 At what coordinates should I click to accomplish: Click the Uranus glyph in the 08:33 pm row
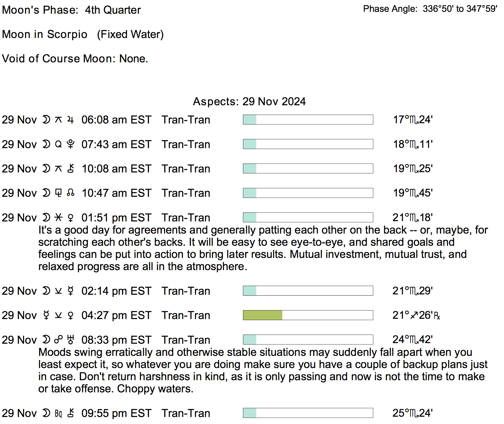click(x=71, y=340)
